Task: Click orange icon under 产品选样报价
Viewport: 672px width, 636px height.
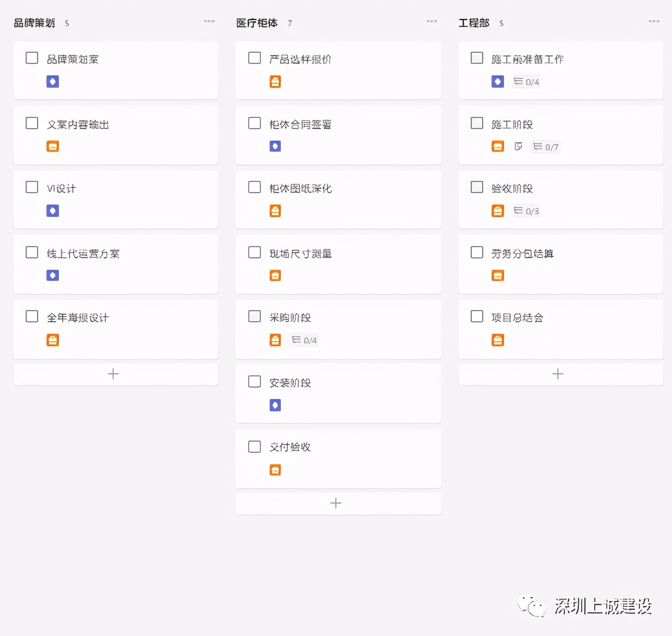Action: [275, 82]
